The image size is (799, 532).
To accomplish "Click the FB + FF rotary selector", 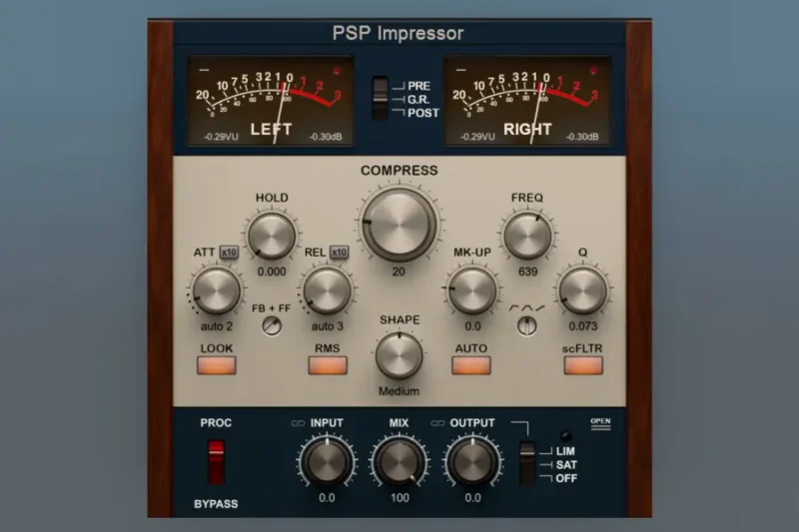I will coord(272,325).
